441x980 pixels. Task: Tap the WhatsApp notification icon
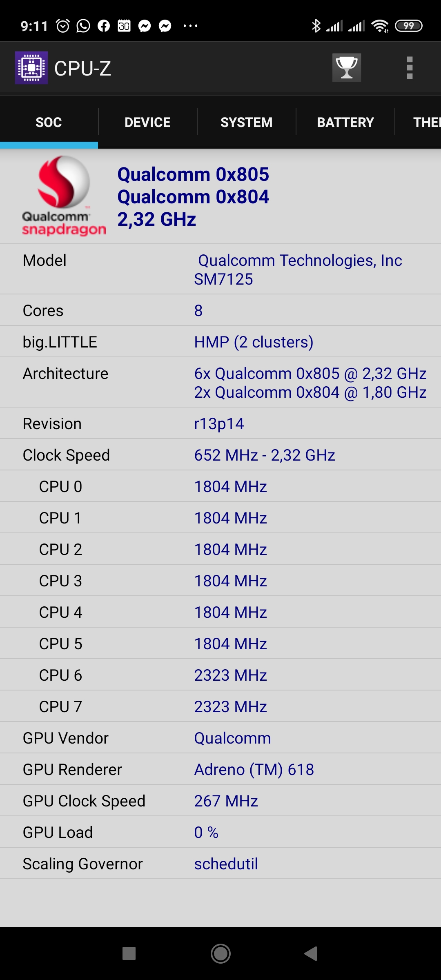pyautogui.click(x=83, y=26)
